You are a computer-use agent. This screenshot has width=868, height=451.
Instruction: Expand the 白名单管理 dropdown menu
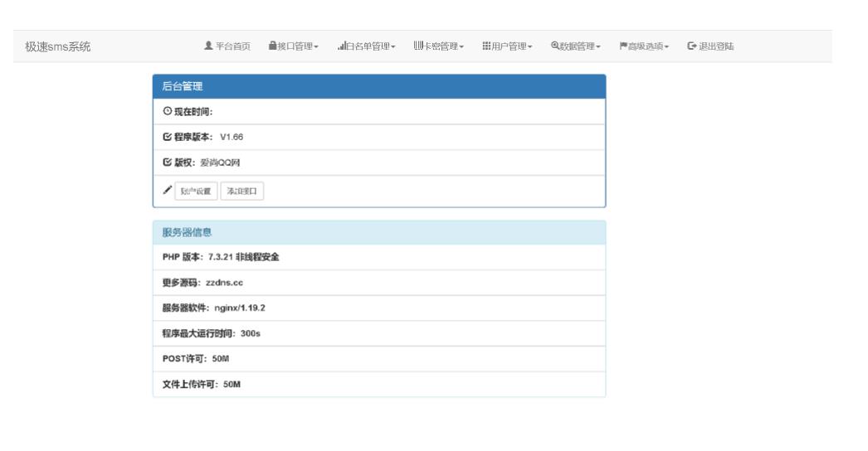click(367, 46)
